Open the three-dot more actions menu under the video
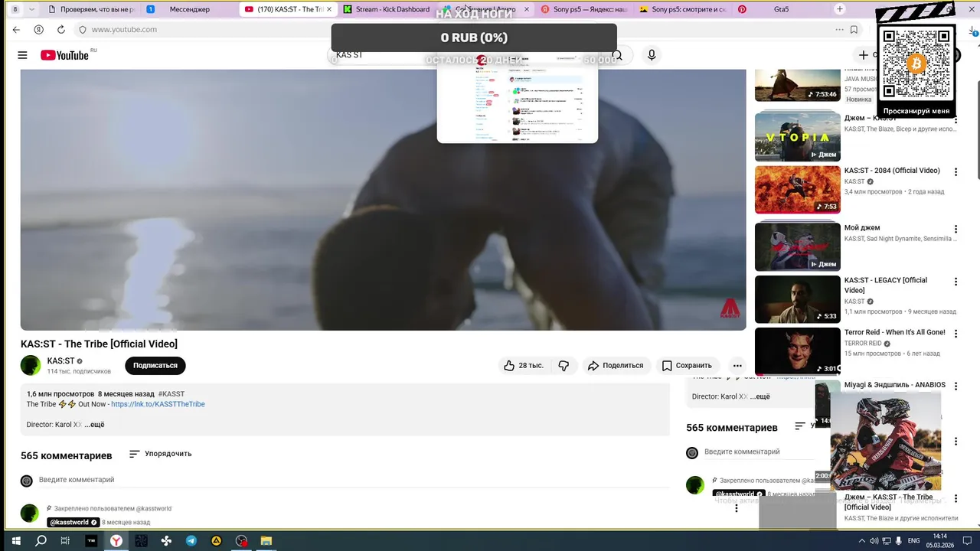 pos(737,366)
